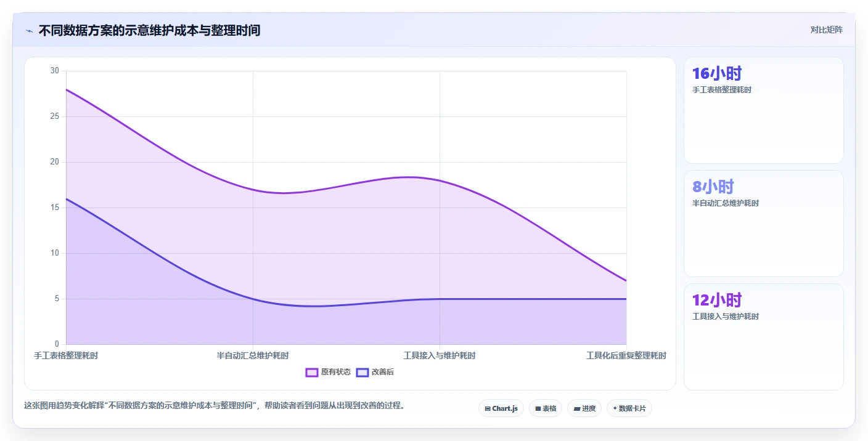Click the database icon in the Chart.js chip

click(488, 408)
